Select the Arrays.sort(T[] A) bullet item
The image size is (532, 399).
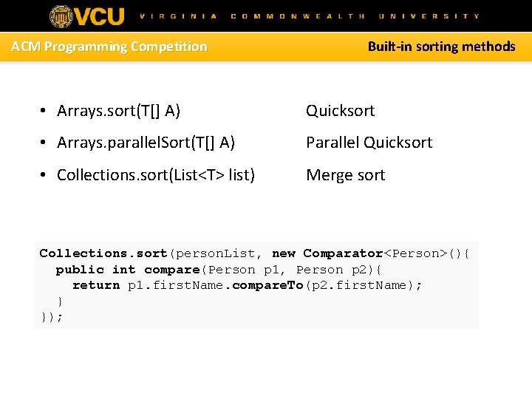coord(118,111)
